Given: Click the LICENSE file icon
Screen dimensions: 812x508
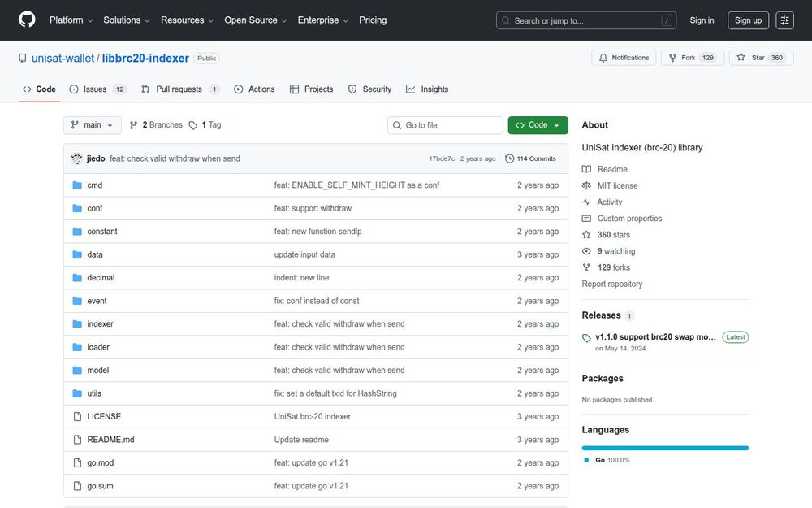Looking at the screenshot, I should [77, 417].
